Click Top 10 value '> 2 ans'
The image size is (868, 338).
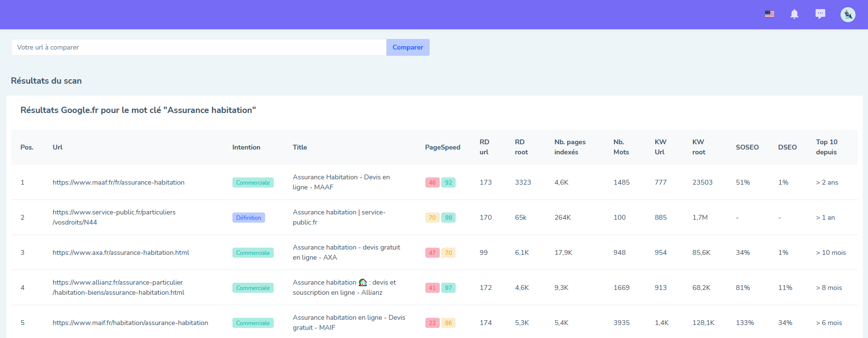827,182
